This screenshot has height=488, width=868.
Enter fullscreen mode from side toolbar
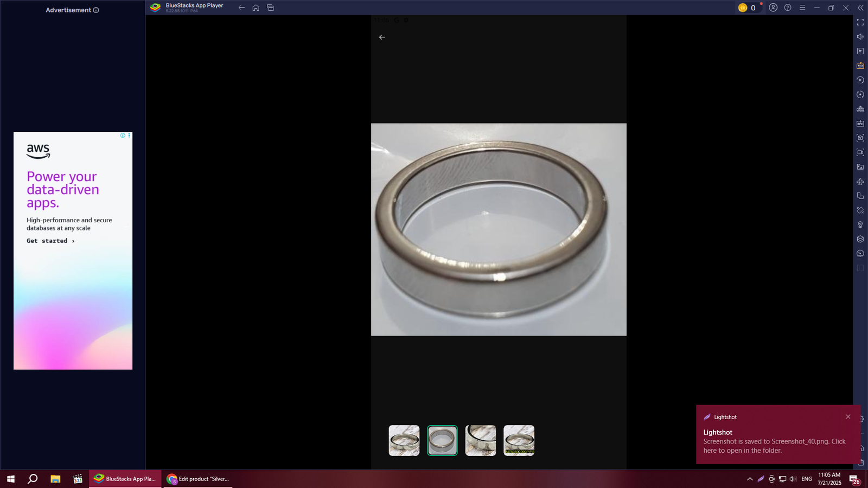click(x=860, y=22)
